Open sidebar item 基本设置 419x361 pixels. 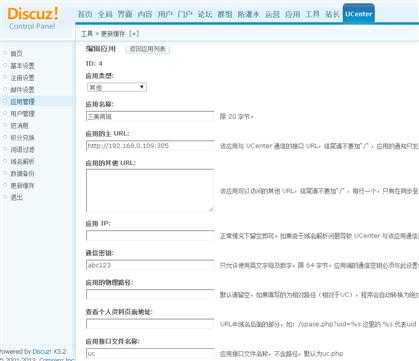click(22, 66)
